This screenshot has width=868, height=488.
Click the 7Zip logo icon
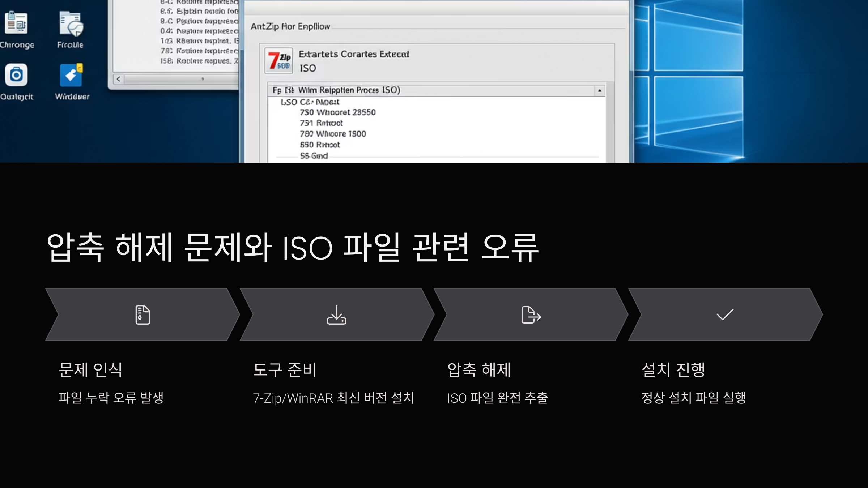[278, 60]
